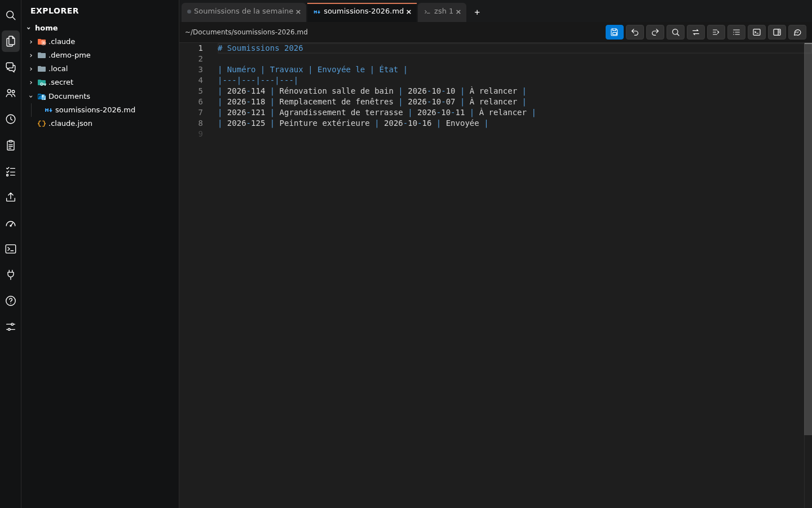Open the search icon in left sidebar
Image resolution: width=812 pixels, height=508 pixels.
pyautogui.click(x=11, y=15)
